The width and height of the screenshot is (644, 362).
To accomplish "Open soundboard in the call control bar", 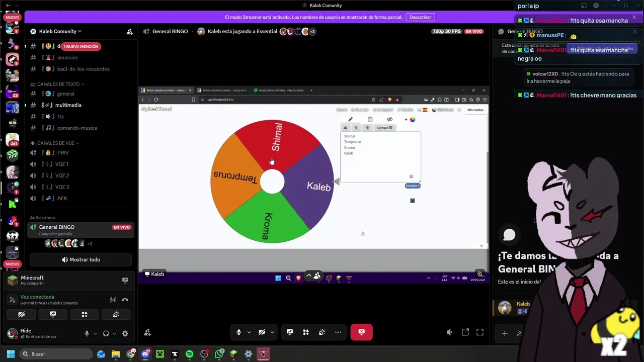I will click(x=322, y=332).
